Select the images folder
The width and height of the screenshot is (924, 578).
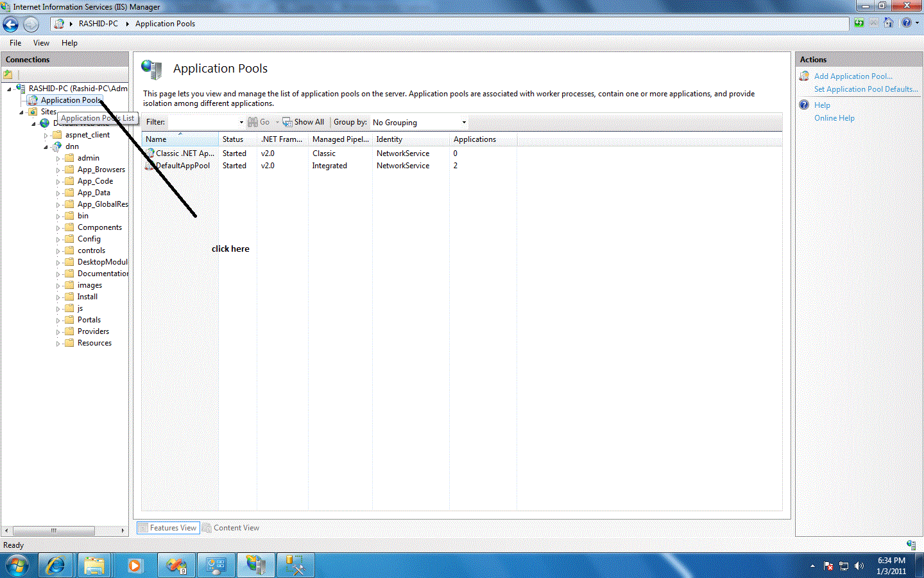(90, 285)
